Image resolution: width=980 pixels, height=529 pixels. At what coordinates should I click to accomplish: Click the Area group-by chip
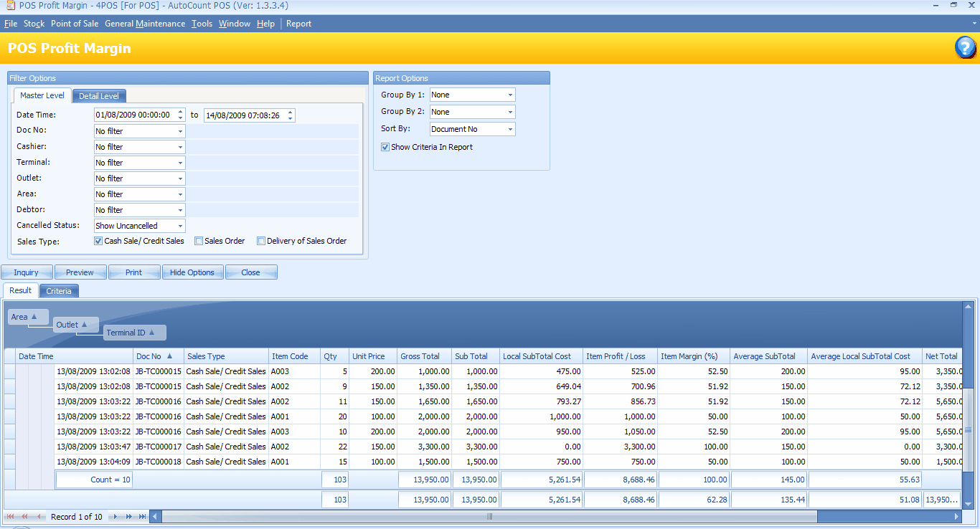pyautogui.click(x=28, y=317)
